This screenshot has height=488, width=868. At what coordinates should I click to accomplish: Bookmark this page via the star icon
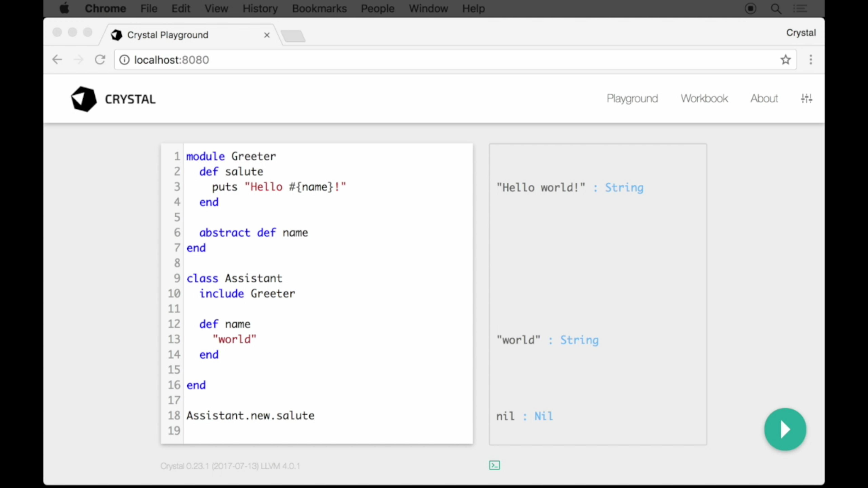(x=786, y=60)
